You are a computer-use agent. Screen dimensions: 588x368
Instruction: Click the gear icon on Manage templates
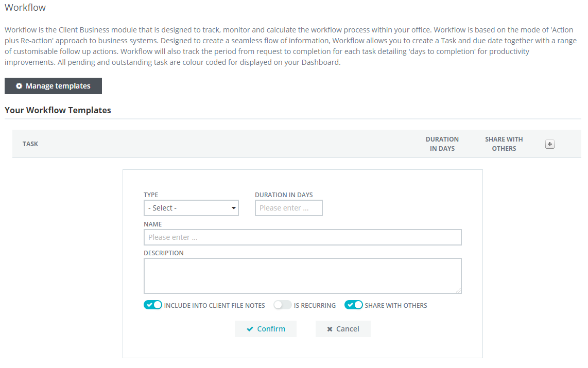tap(19, 85)
